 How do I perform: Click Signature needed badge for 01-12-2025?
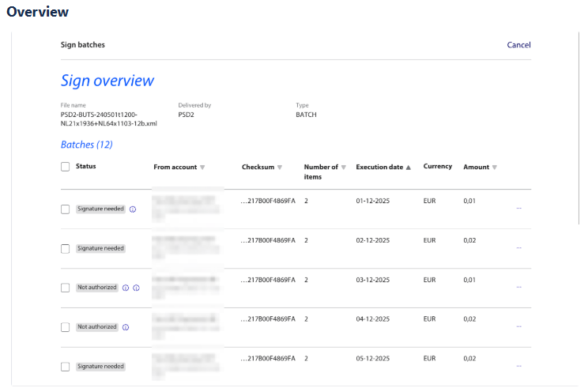(x=100, y=209)
